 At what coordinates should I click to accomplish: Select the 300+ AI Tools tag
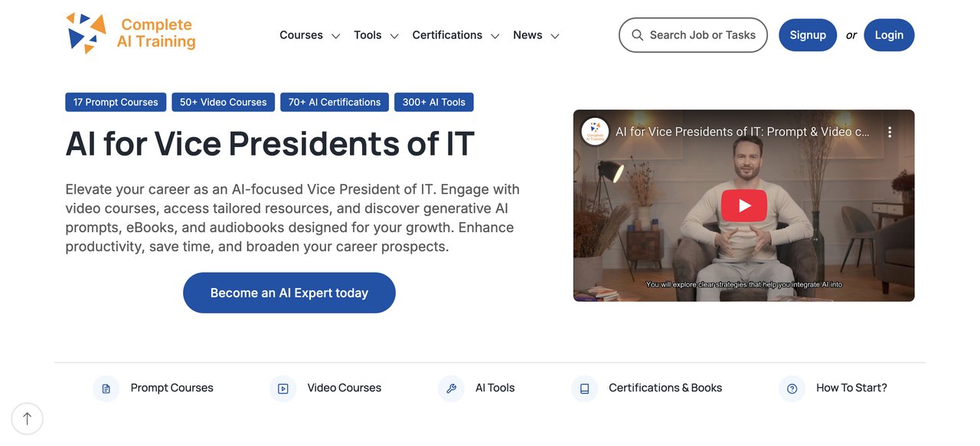(x=434, y=102)
